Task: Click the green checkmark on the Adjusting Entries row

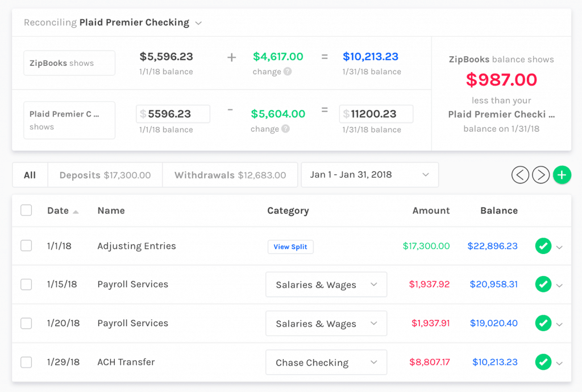Action: point(543,246)
